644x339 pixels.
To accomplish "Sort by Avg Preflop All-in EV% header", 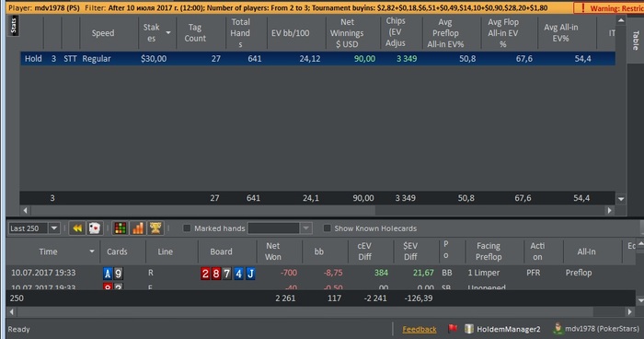I will click(445, 33).
